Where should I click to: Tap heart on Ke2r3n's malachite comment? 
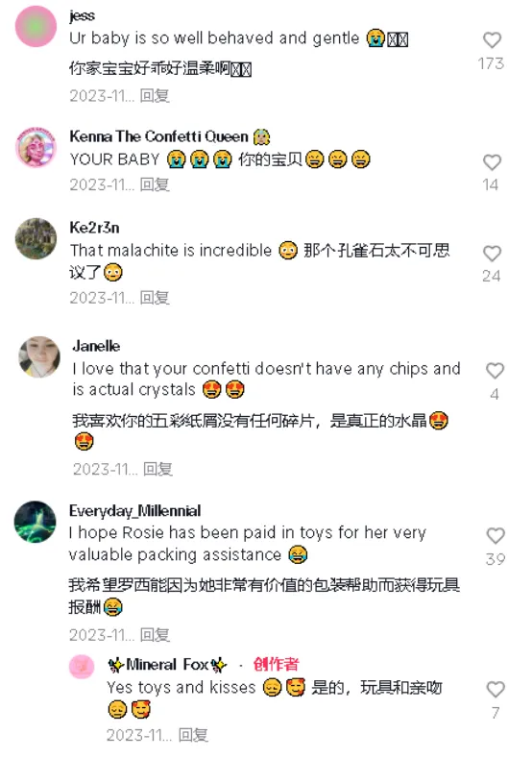492,254
